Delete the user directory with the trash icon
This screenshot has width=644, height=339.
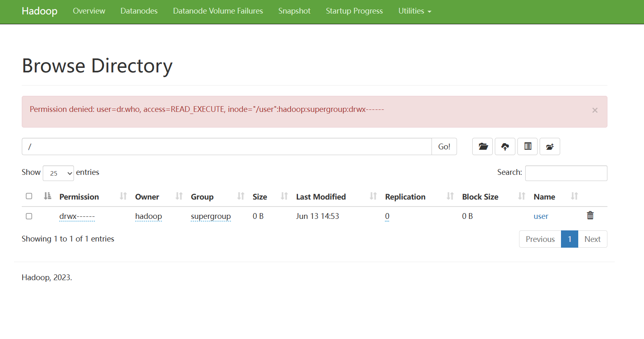tap(590, 215)
